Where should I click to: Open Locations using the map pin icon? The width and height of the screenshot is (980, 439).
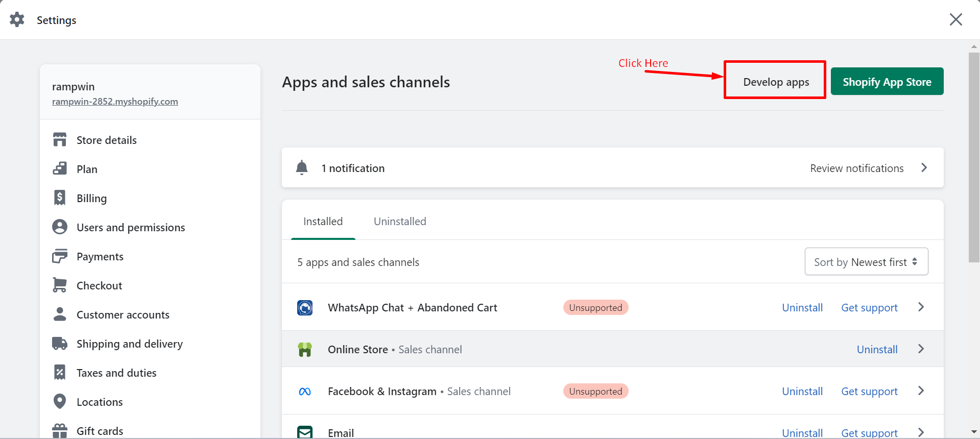click(60, 402)
